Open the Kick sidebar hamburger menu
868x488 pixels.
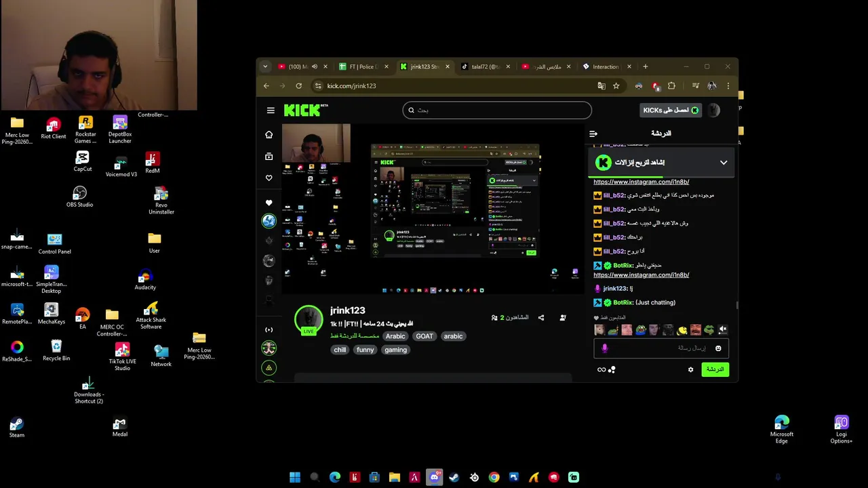point(271,110)
